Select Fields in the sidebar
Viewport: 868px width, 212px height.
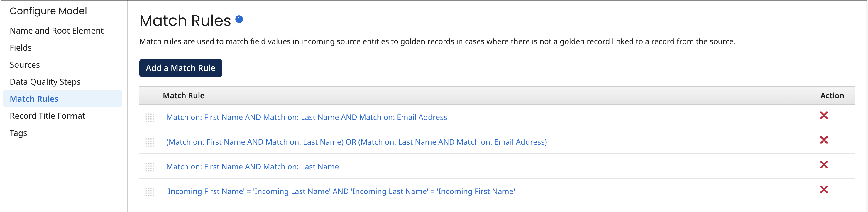(x=21, y=48)
